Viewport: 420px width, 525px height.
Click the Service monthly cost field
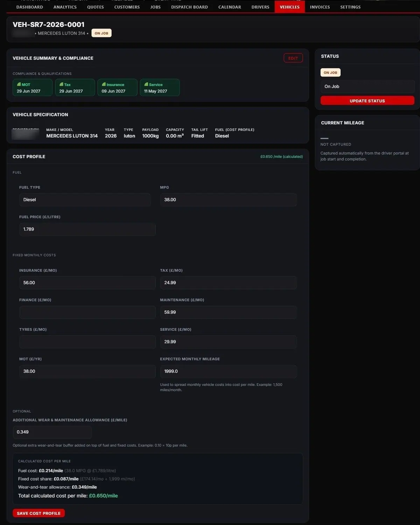coord(229,342)
